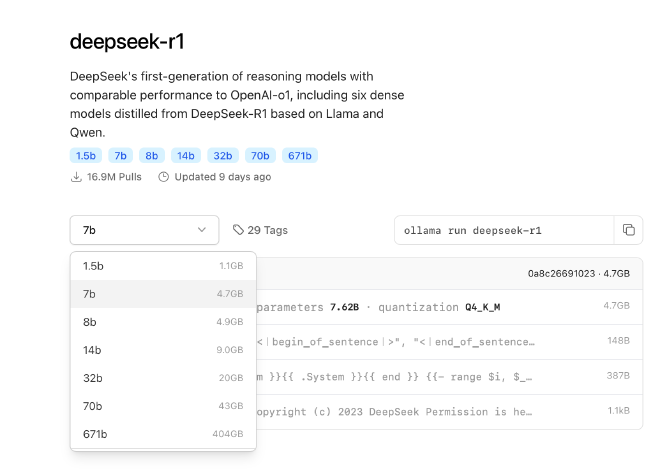Select the 1.5b option in dropdown
Viewport: 660px width, 471px height.
[163, 266]
